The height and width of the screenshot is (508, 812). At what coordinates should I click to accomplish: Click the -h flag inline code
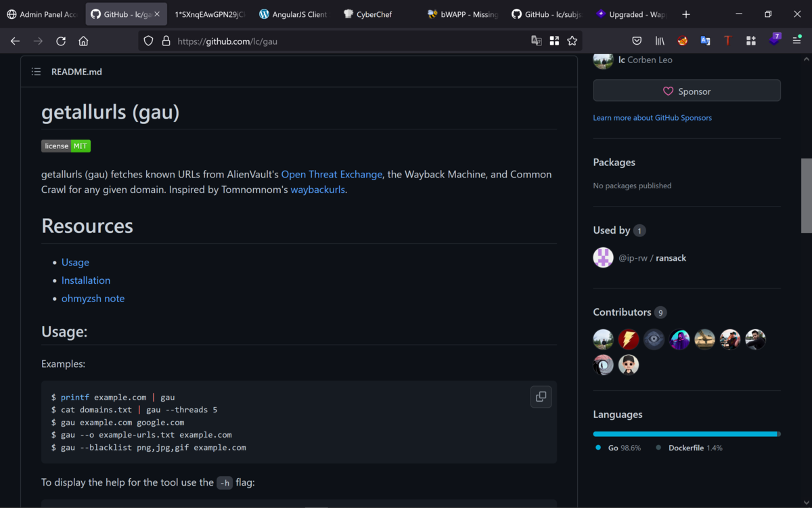[225, 483]
